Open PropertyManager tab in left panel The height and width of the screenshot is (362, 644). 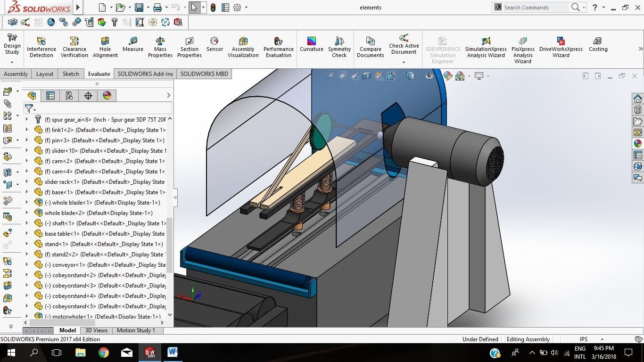point(50,96)
